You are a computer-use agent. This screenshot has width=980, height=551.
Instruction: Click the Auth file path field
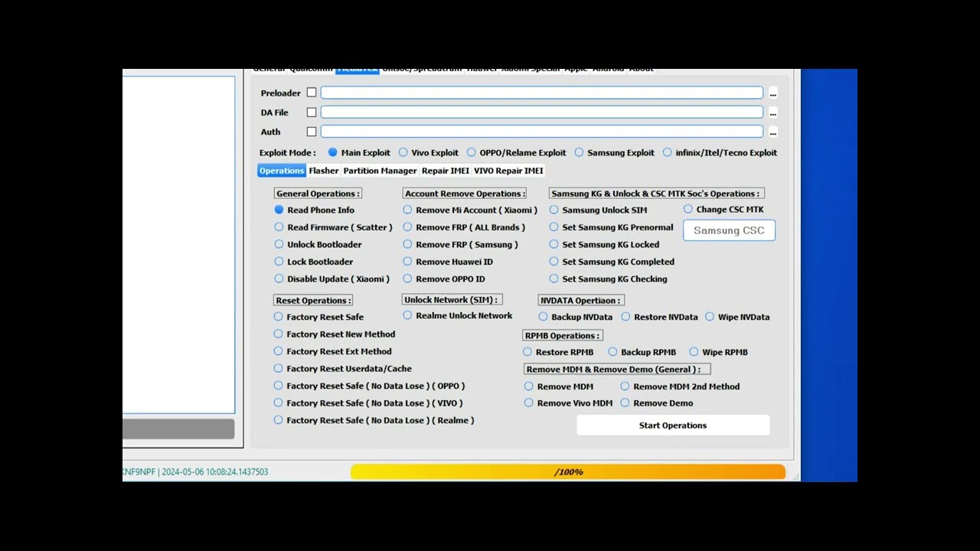click(542, 132)
